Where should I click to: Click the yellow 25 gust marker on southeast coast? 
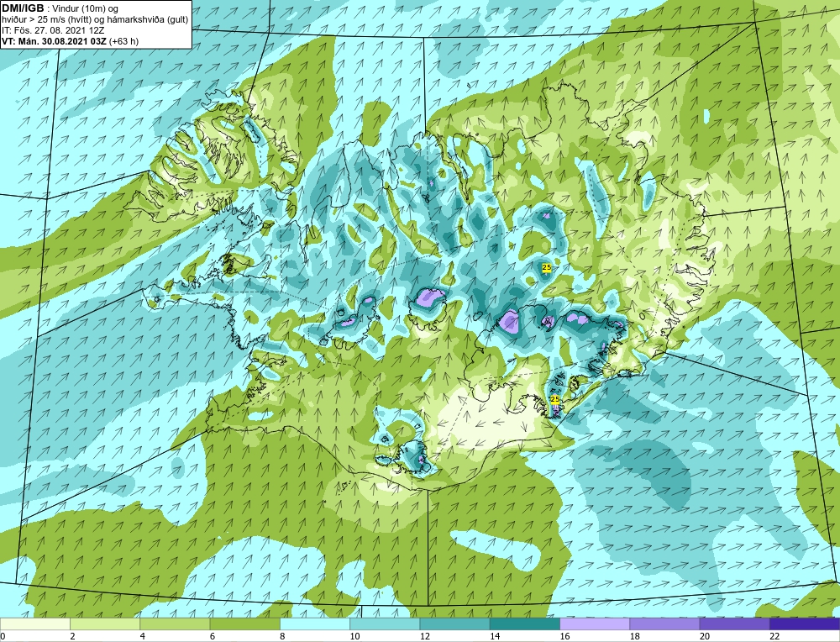pyautogui.click(x=555, y=399)
